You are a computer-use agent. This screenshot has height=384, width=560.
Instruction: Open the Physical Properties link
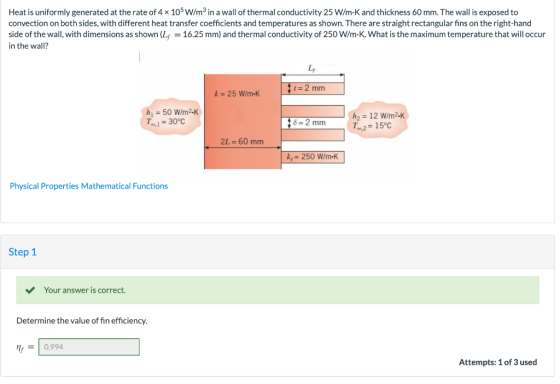(44, 186)
